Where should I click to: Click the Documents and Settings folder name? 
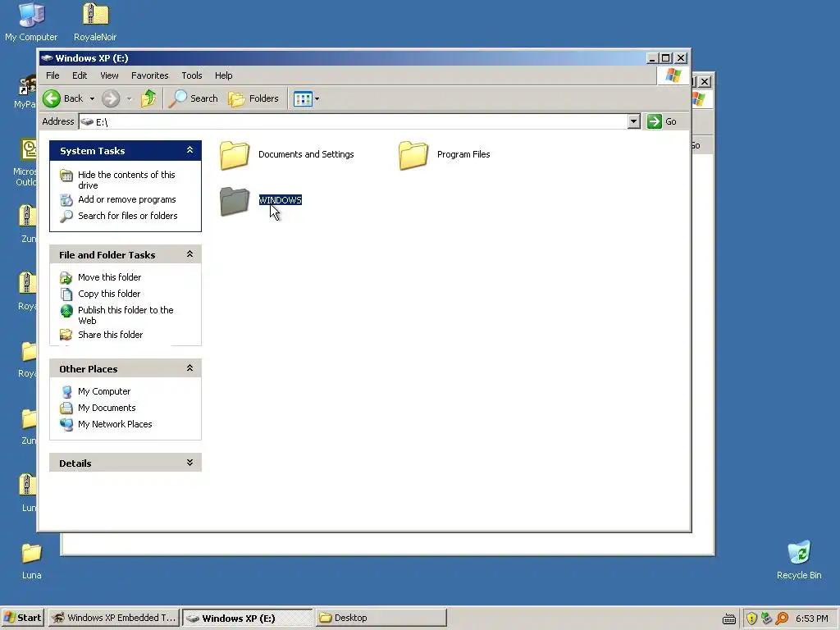coord(307,154)
